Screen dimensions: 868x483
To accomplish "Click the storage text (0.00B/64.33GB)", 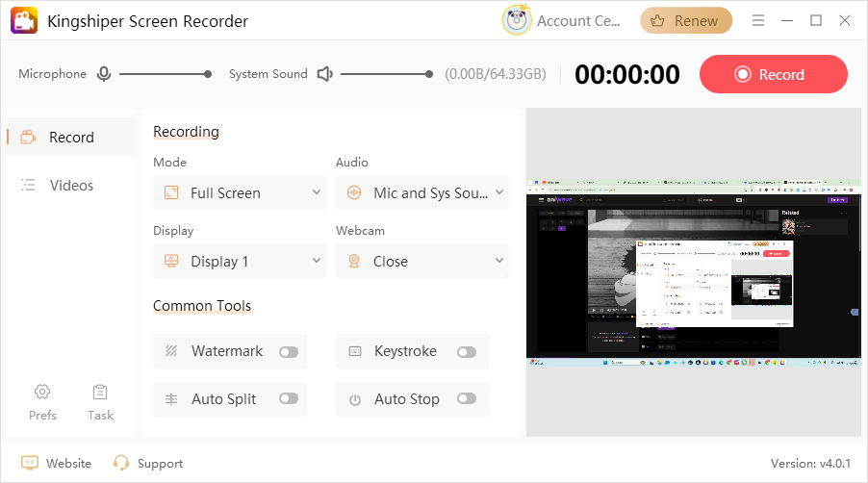I will pos(496,74).
